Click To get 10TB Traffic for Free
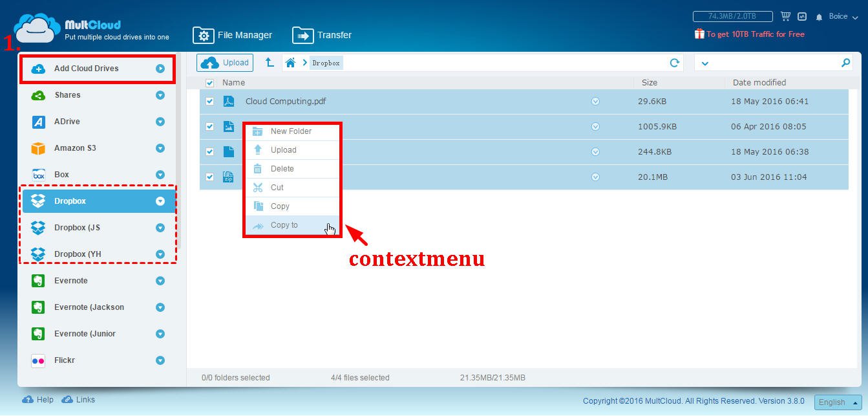The width and height of the screenshot is (868, 416). click(x=756, y=34)
